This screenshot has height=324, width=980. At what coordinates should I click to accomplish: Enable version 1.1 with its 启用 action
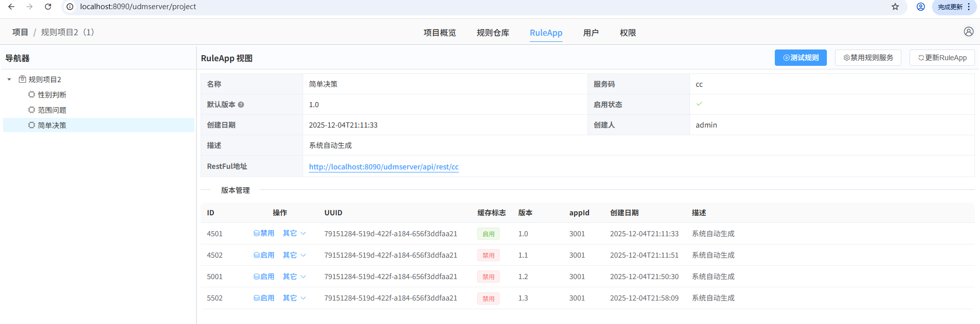(264, 255)
